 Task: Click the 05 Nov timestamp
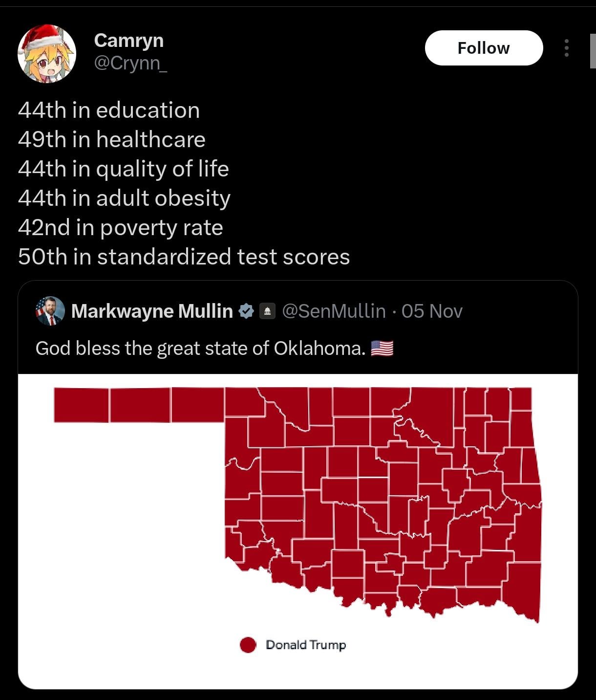[432, 311]
